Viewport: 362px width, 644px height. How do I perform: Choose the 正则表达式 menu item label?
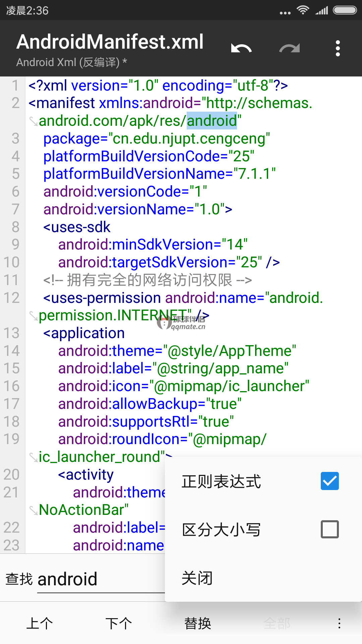221,481
